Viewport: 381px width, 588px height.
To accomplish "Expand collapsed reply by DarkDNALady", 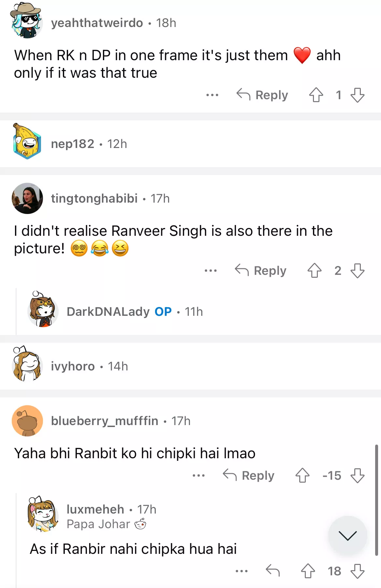I will pos(195,312).
